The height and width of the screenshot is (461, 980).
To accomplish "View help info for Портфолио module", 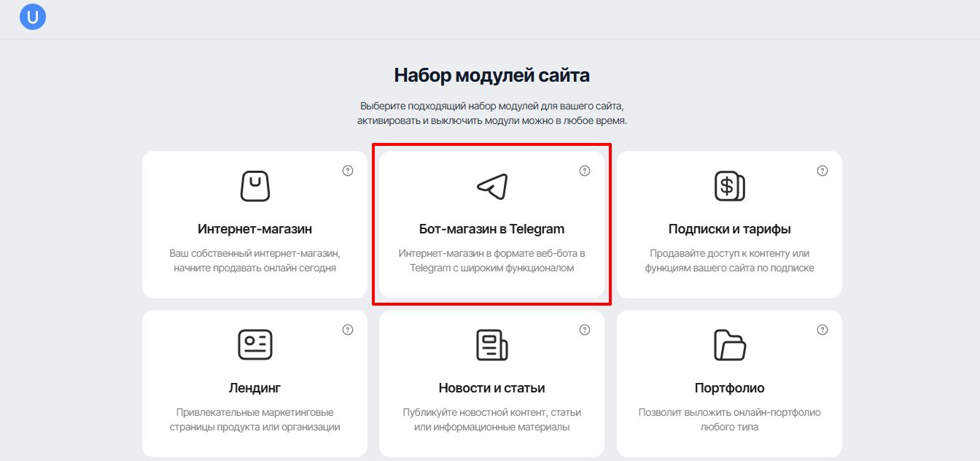I will [x=822, y=330].
